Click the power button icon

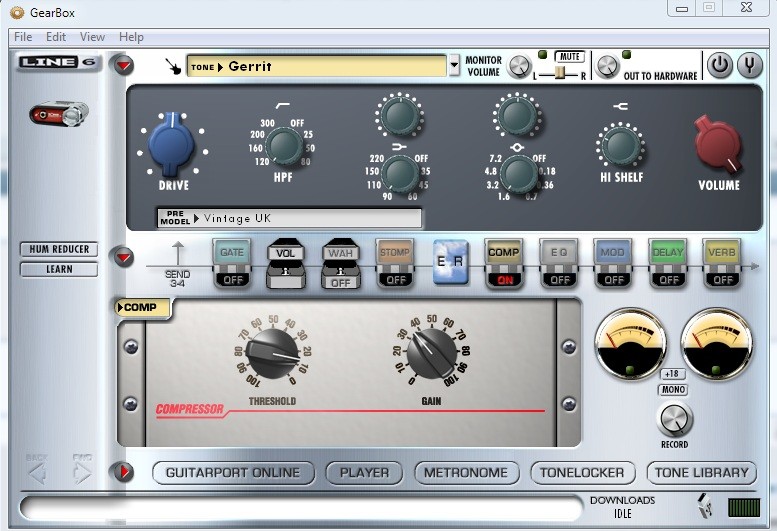coord(720,65)
